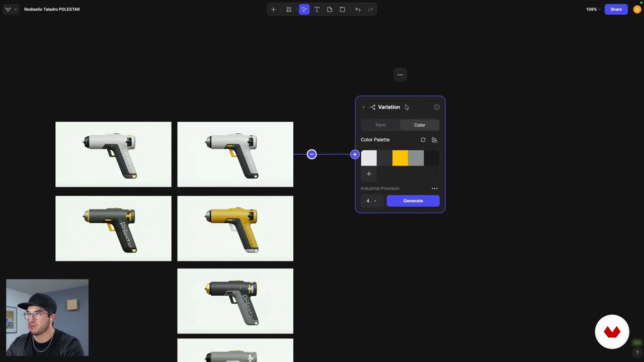The width and height of the screenshot is (644, 362).
Task: Click the Color Palette heading
Action: 375,140
